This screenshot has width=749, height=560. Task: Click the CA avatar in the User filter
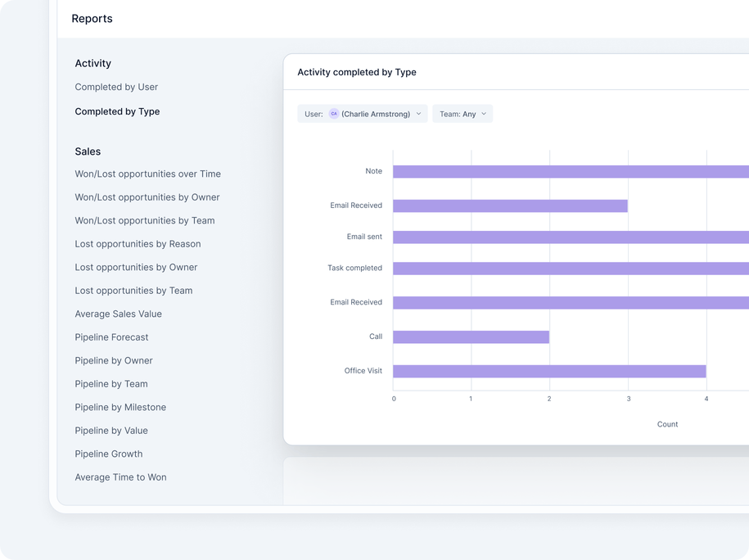(x=335, y=114)
